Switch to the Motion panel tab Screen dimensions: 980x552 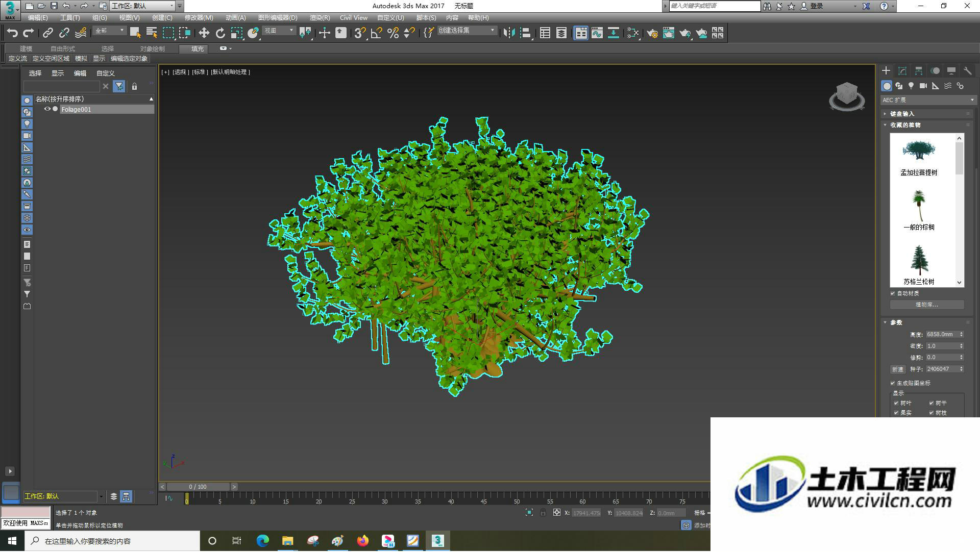click(935, 71)
